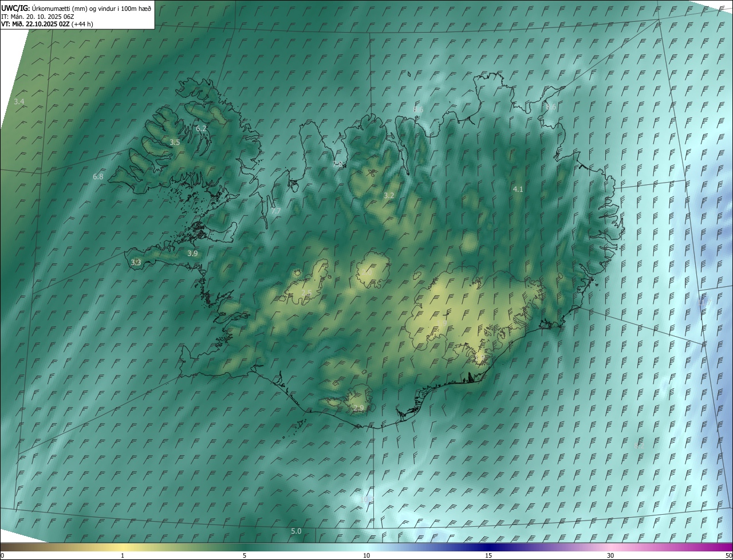733x560 pixels.
Task: Click the 50 tick at legend end
Action: click(x=728, y=555)
